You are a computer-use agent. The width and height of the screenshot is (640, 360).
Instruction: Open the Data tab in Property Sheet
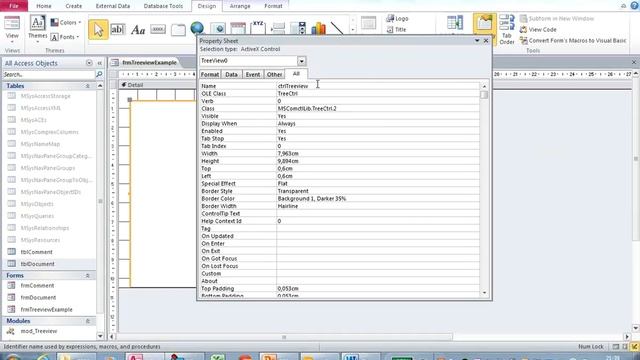click(x=231, y=74)
